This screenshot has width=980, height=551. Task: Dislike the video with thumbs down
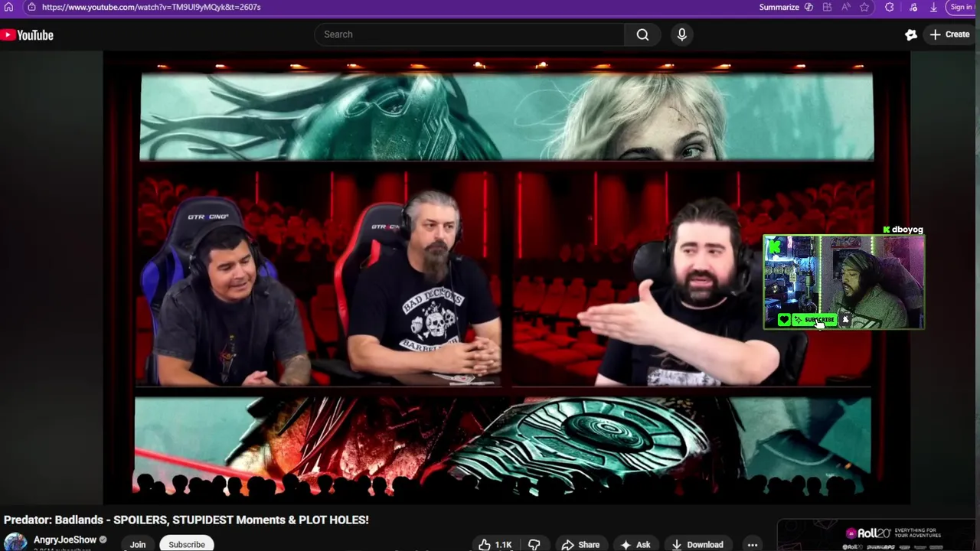point(534,544)
